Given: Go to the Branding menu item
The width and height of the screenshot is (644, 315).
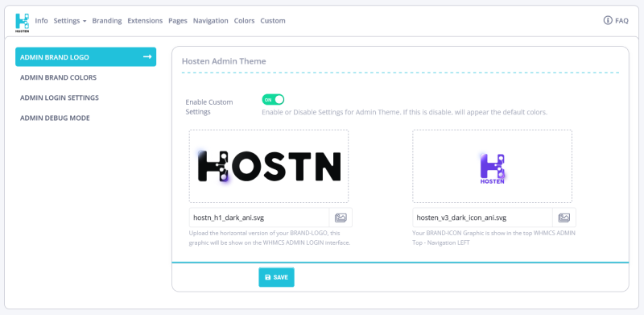Looking at the screenshot, I should [x=107, y=21].
